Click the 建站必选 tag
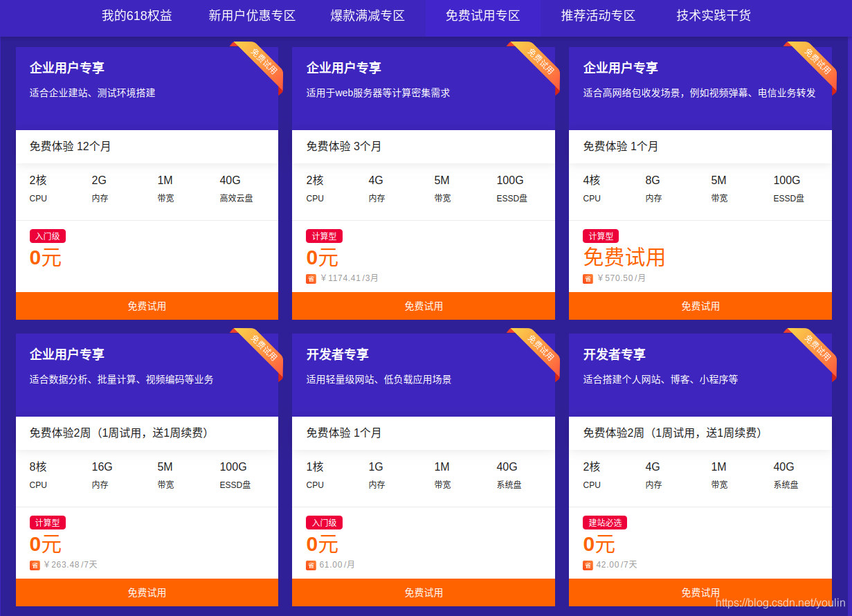 [x=606, y=523]
